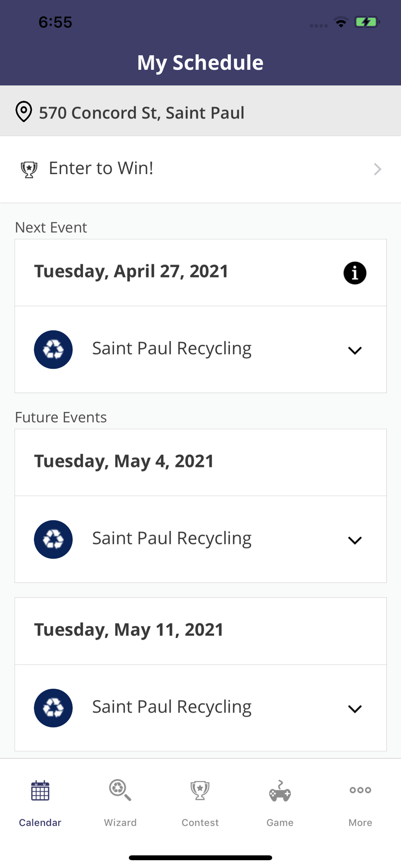401x868 pixels.
Task: Tap the Tuesday, May 11, 2021 header
Action: click(129, 630)
